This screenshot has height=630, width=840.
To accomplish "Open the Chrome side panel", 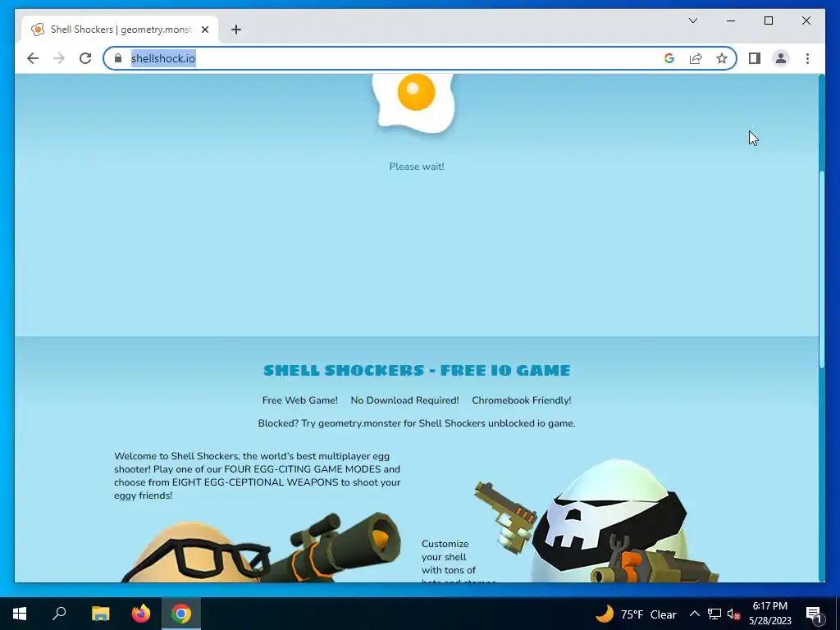I will [755, 58].
